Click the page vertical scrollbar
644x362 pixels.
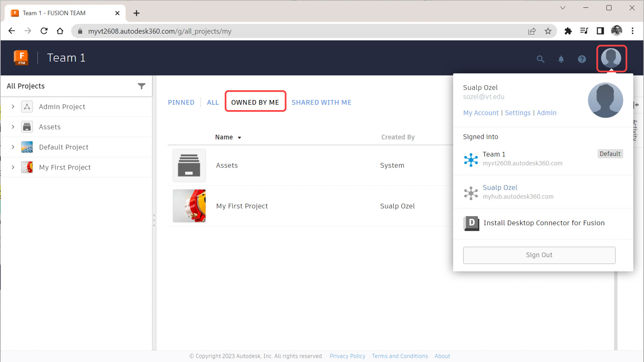[x=616, y=310]
